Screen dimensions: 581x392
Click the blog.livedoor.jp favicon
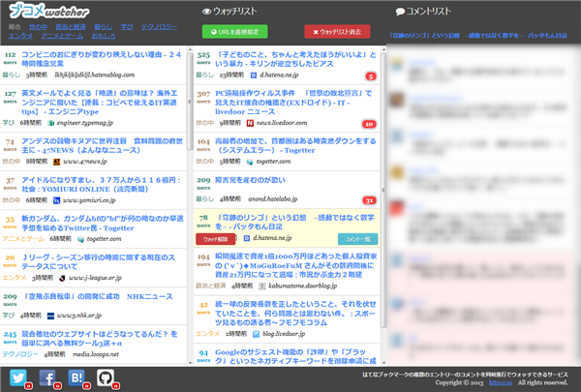(x=256, y=334)
